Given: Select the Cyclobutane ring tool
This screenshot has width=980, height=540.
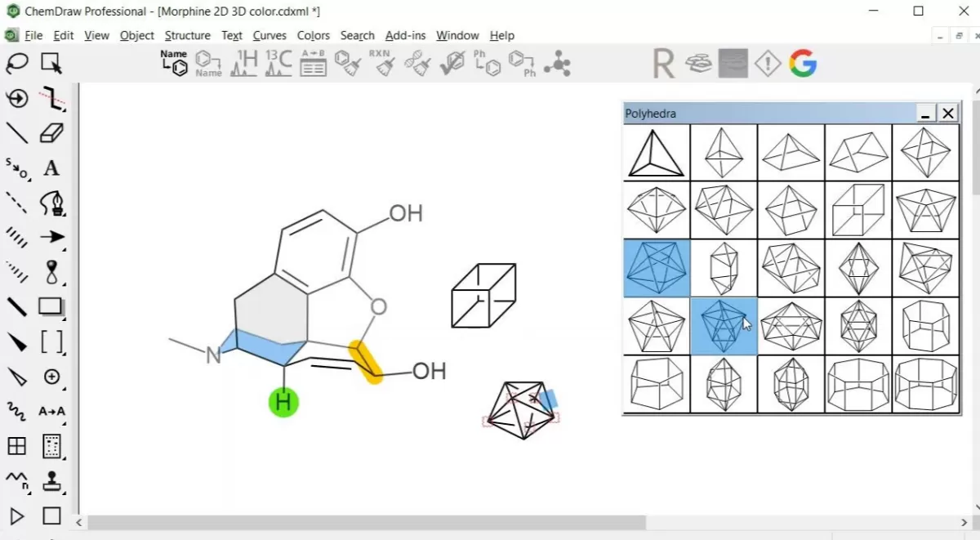Looking at the screenshot, I should (51, 516).
